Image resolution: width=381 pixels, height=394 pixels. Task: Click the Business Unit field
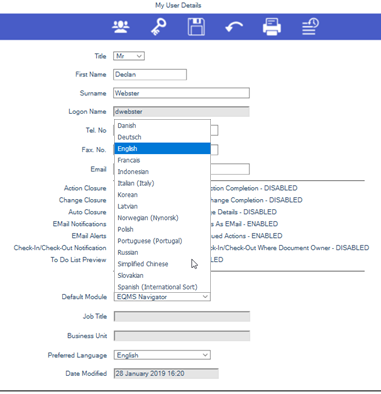click(182, 336)
